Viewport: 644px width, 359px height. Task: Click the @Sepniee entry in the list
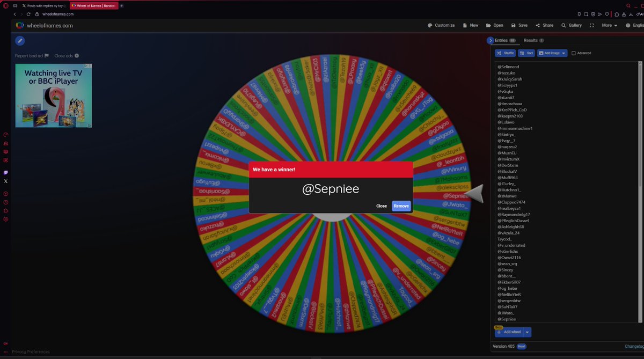click(x=507, y=319)
